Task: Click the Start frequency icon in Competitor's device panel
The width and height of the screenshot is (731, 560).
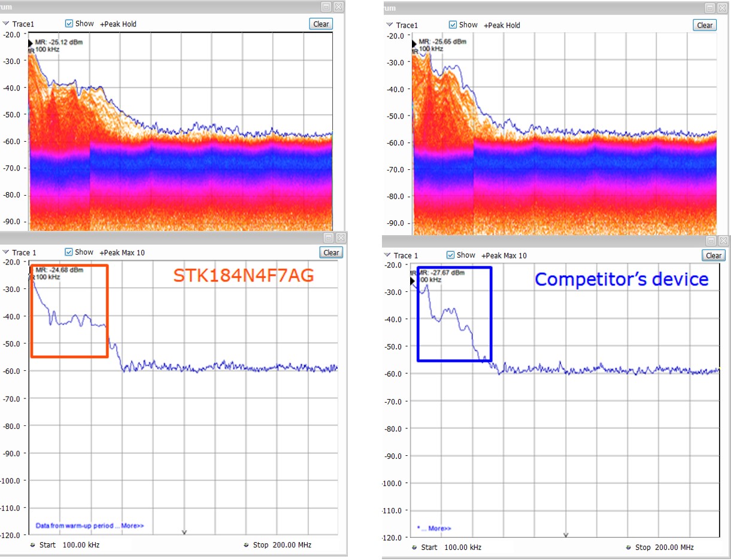Action: pyautogui.click(x=414, y=547)
